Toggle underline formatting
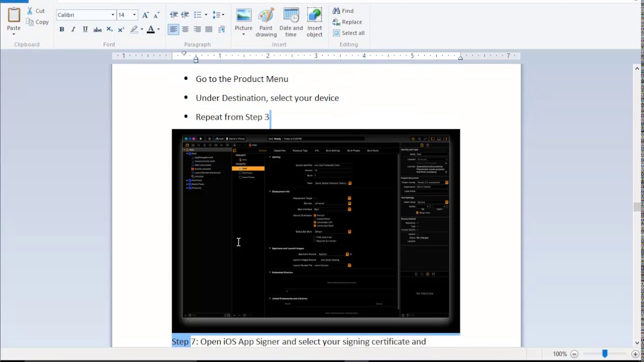The width and height of the screenshot is (644, 362). [85, 30]
